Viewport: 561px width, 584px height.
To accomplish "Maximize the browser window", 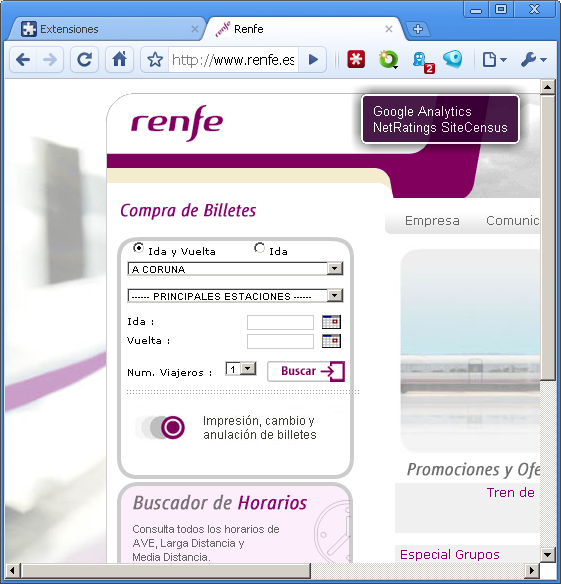I will click(x=501, y=10).
